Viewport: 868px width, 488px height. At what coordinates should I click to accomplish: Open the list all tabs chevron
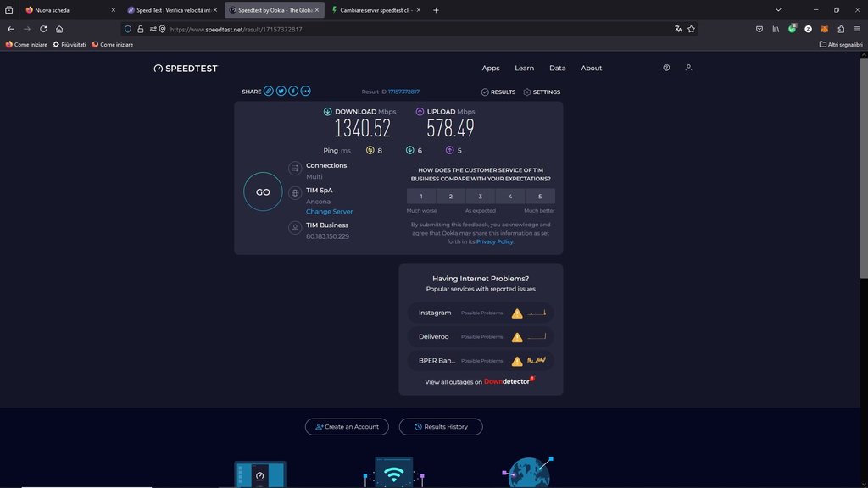tap(778, 10)
